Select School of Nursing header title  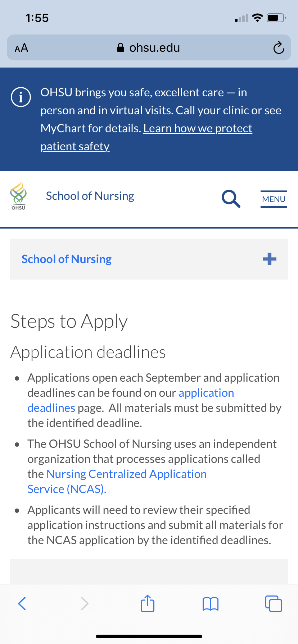[90, 196]
